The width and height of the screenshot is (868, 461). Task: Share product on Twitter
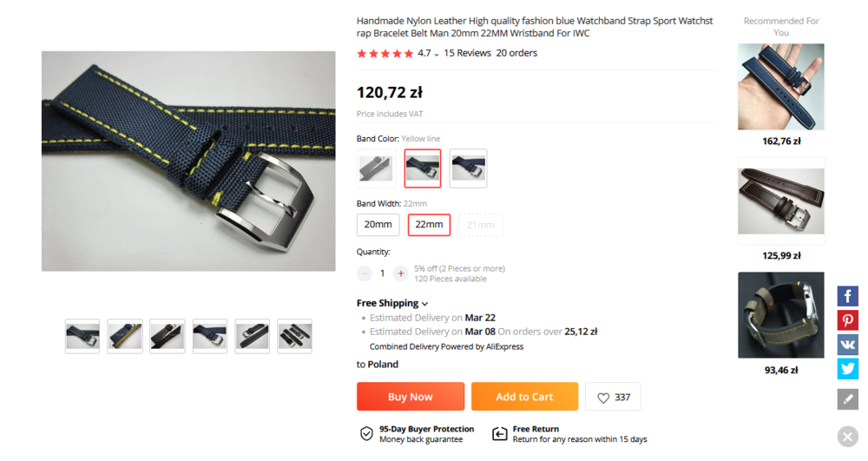[847, 369]
